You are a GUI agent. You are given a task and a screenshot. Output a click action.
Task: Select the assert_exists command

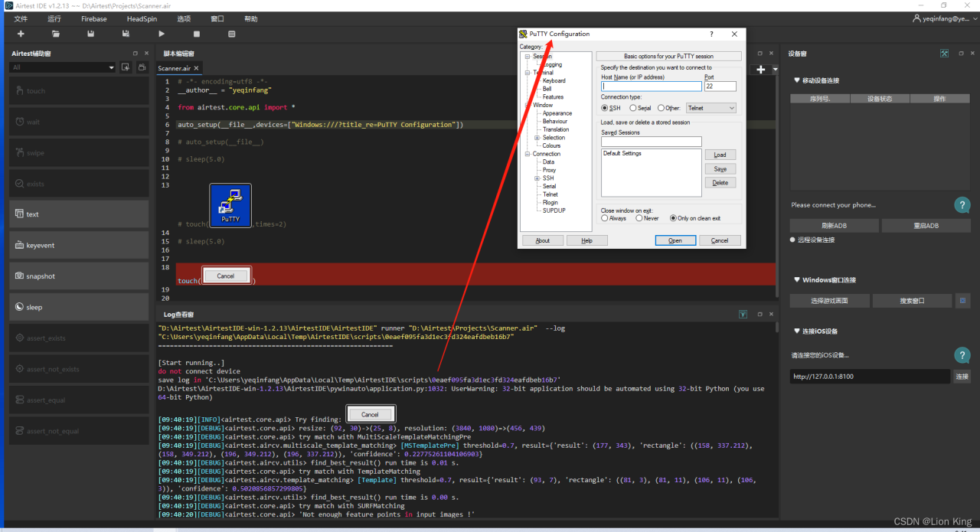(79, 338)
